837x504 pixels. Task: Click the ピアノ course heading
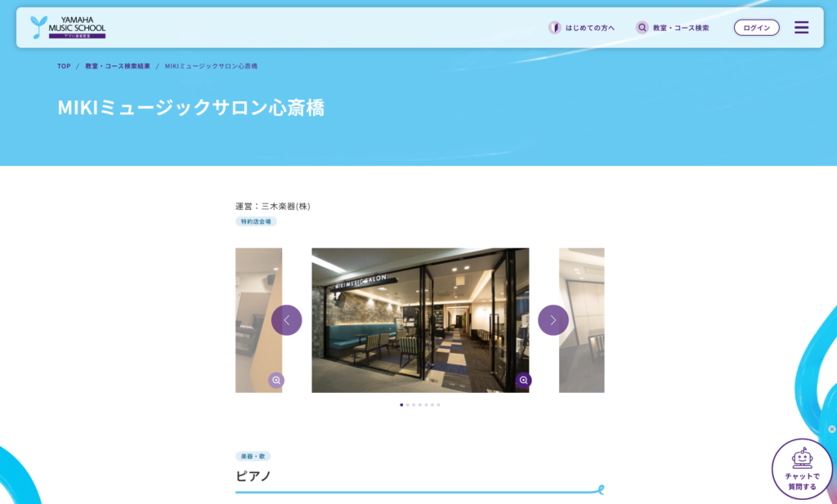click(253, 475)
